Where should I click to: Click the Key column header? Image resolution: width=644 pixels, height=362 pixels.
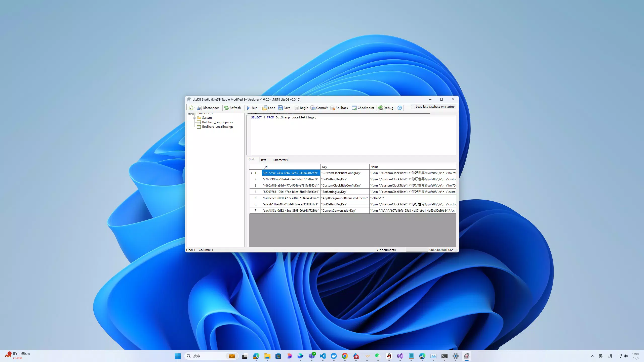pyautogui.click(x=345, y=167)
